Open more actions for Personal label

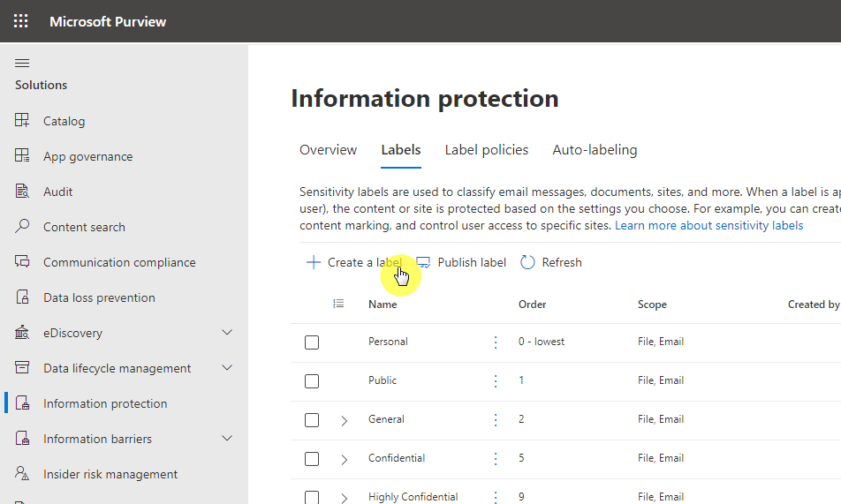pyautogui.click(x=496, y=342)
